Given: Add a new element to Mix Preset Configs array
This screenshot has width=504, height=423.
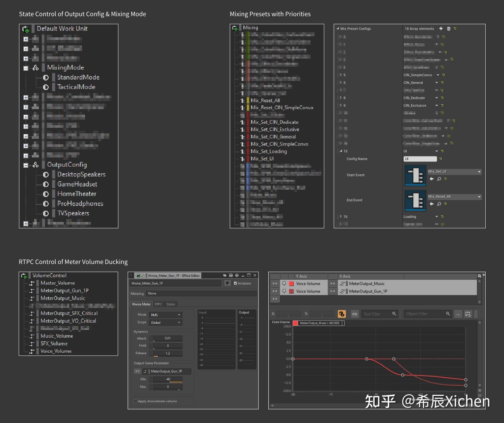Looking at the screenshot, I should 441,29.
